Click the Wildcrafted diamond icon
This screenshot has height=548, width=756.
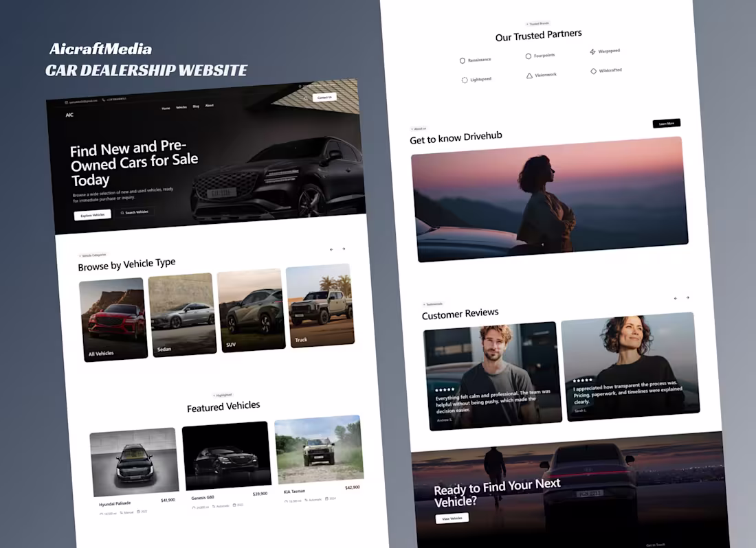pyautogui.click(x=594, y=71)
